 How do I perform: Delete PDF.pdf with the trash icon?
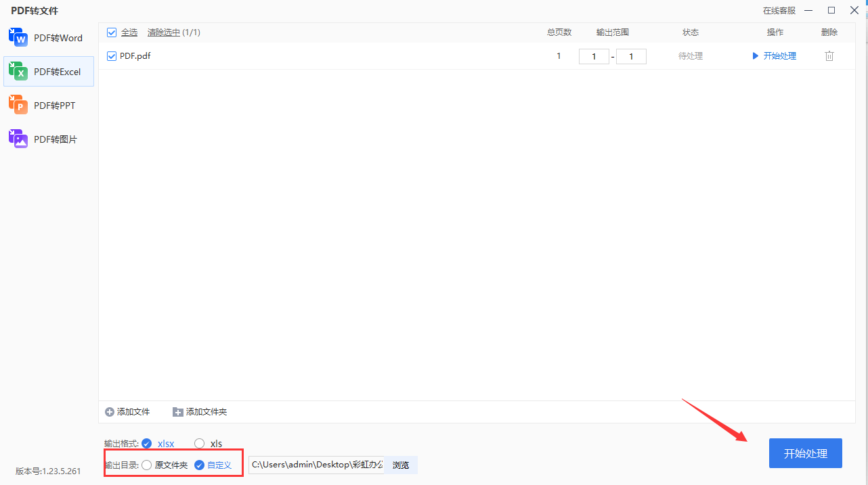pos(829,56)
